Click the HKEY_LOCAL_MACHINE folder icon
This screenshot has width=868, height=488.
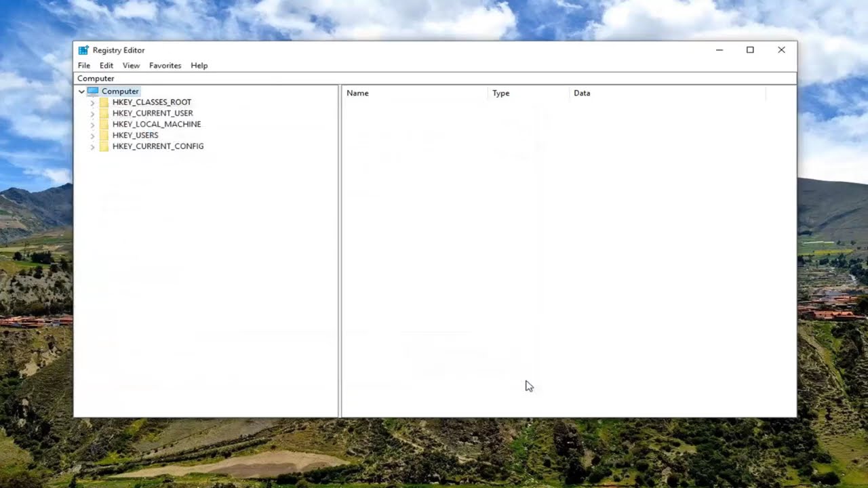[x=104, y=124]
